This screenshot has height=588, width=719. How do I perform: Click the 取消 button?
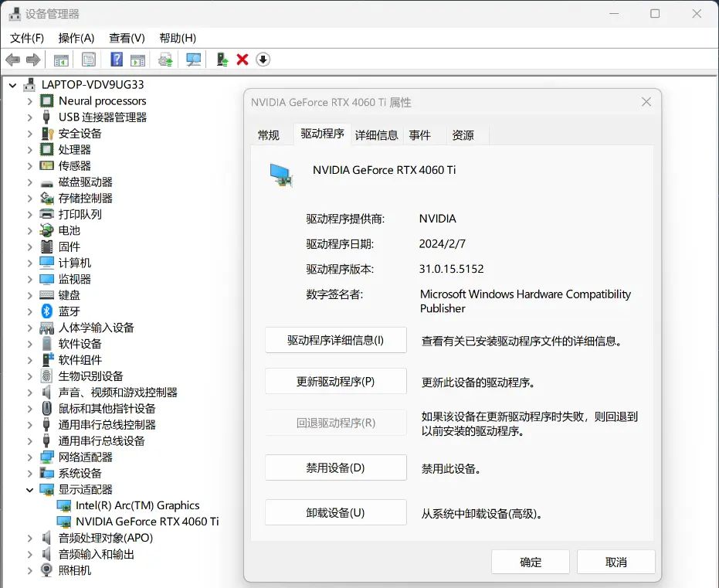pos(616,562)
